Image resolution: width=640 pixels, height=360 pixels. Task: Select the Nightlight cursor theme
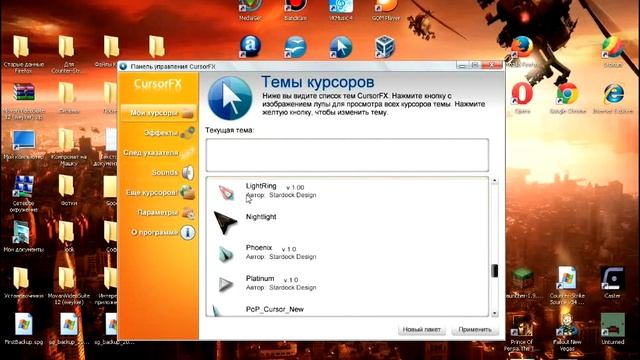pyautogui.click(x=347, y=222)
